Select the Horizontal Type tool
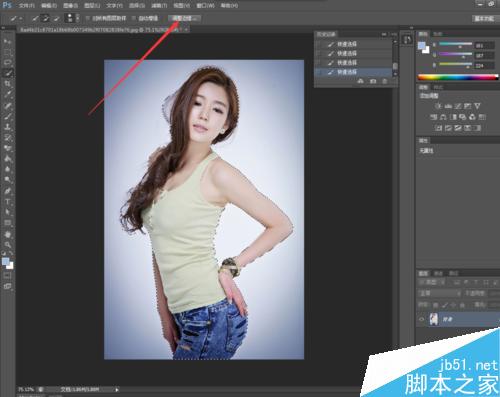This screenshot has width=500, height=397. [7, 202]
